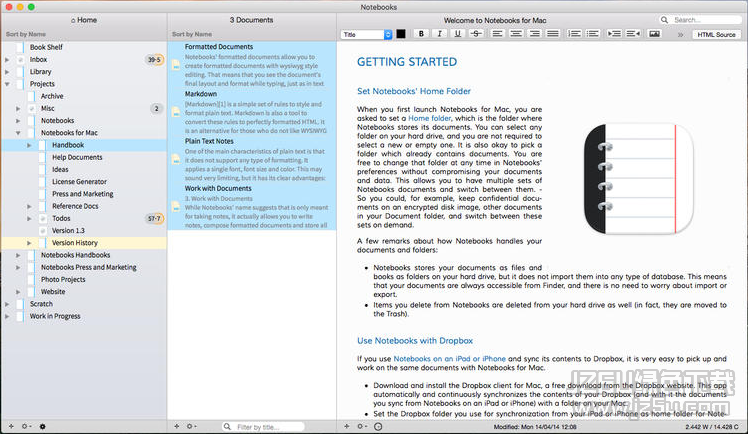
Task: Change documents Sort by Name order
Action: (x=192, y=34)
